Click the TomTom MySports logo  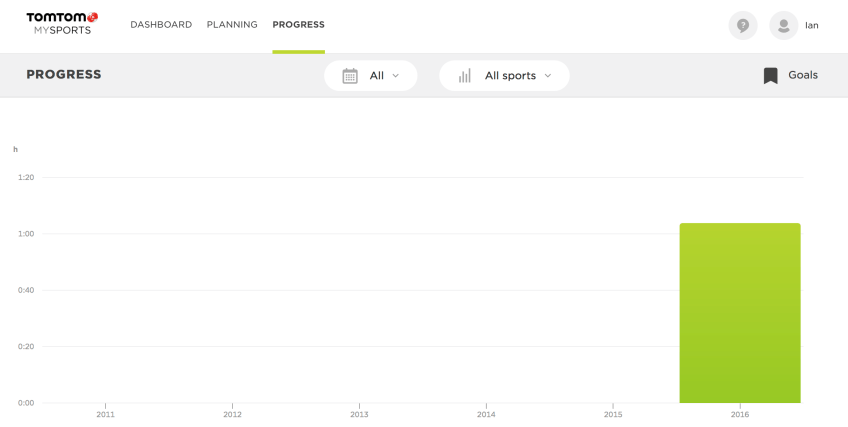click(62, 24)
